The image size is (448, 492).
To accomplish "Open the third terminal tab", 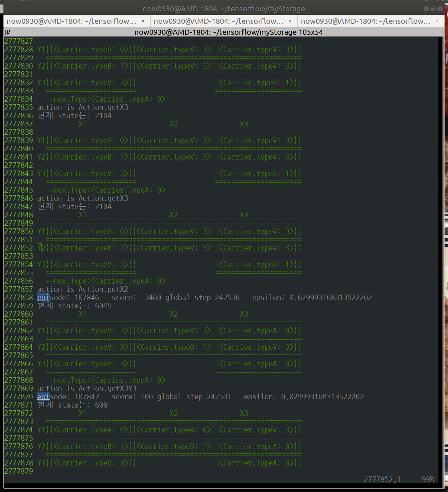I will (x=366, y=21).
